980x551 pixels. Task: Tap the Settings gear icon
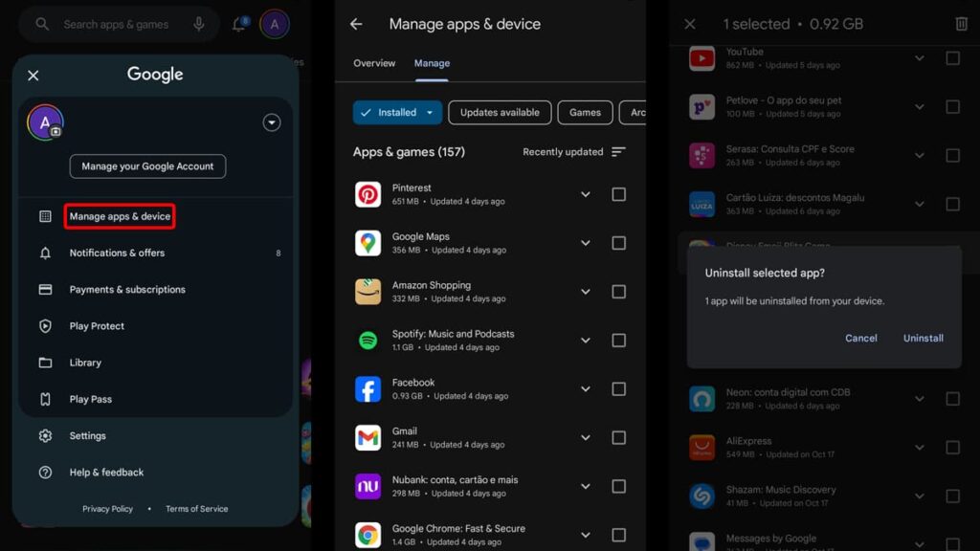(45, 436)
